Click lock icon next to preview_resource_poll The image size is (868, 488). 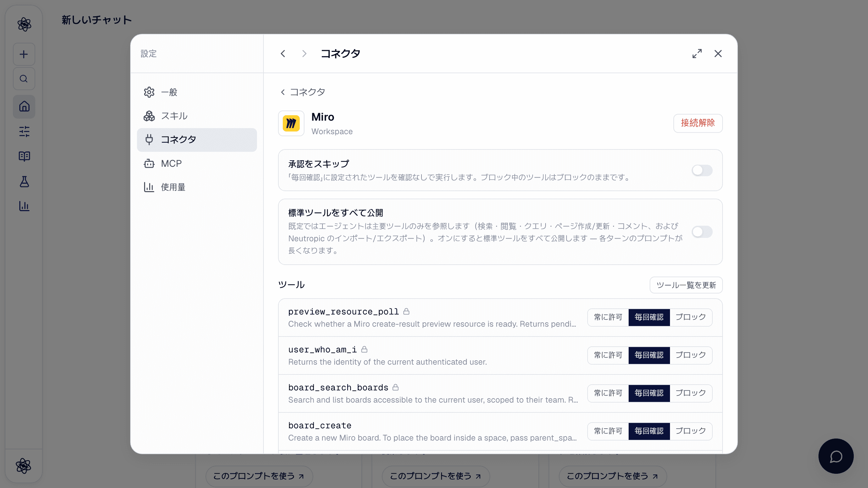click(406, 311)
